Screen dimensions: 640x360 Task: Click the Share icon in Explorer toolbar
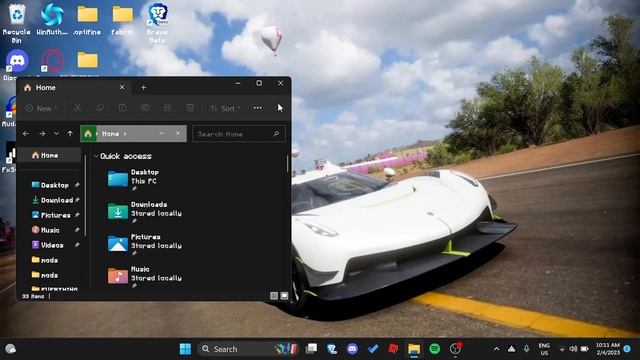point(167,108)
